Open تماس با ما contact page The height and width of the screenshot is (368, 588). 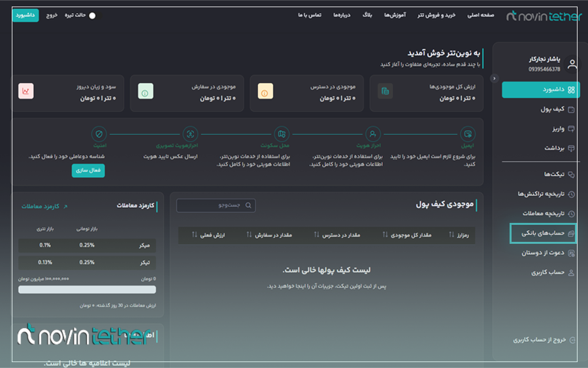tap(310, 15)
